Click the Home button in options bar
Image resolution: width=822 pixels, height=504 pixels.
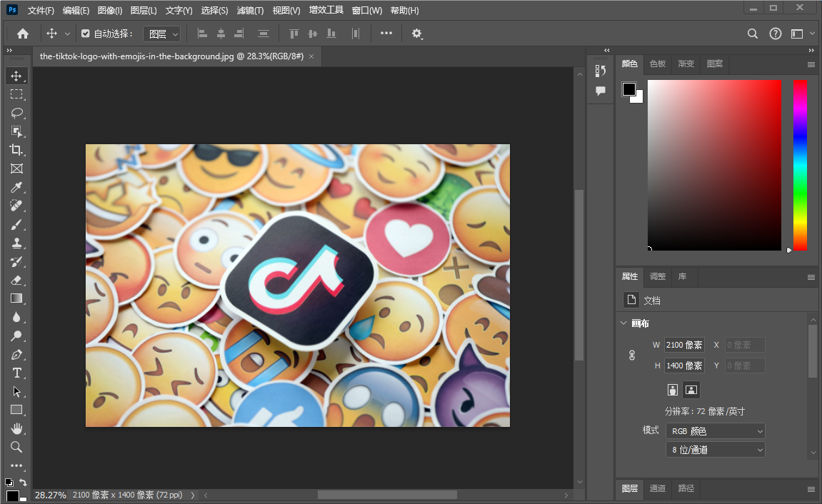coord(24,34)
